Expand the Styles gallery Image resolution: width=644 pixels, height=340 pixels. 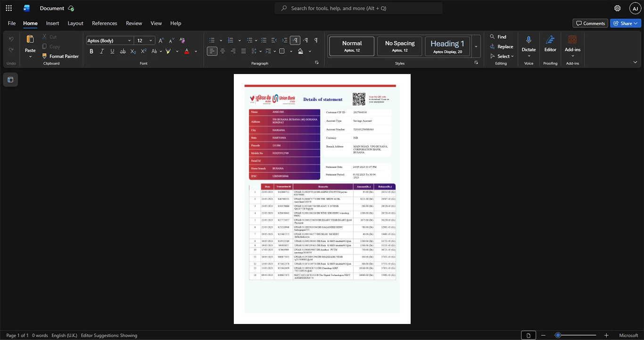476,46
